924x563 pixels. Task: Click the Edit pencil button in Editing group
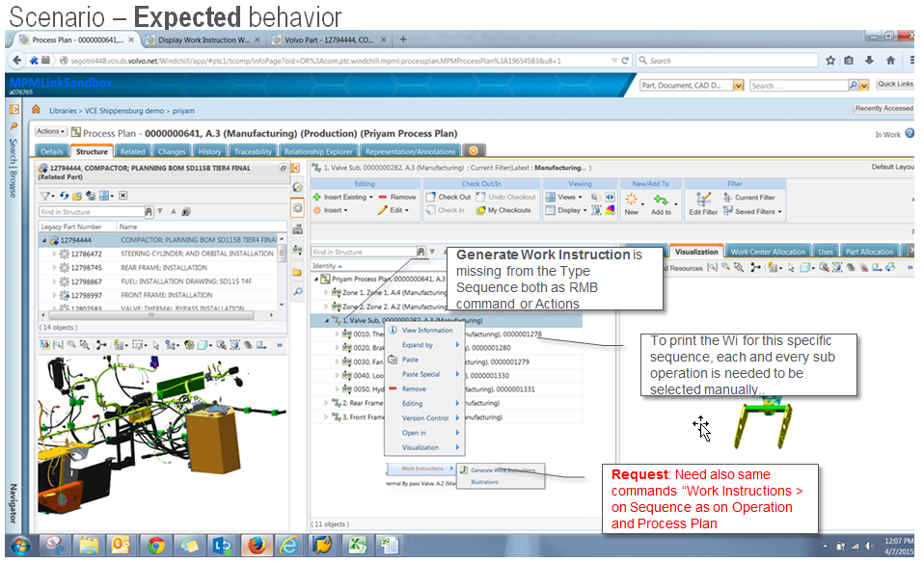point(393,210)
